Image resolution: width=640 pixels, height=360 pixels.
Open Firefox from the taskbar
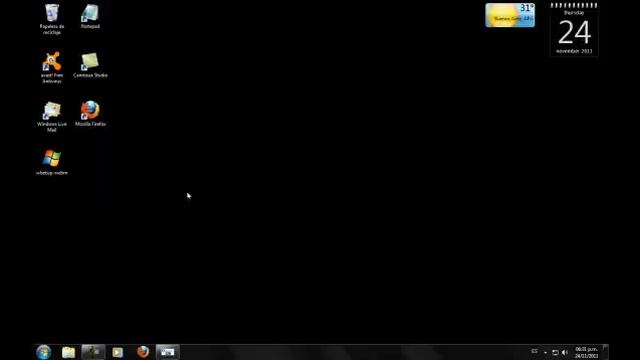point(143,352)
